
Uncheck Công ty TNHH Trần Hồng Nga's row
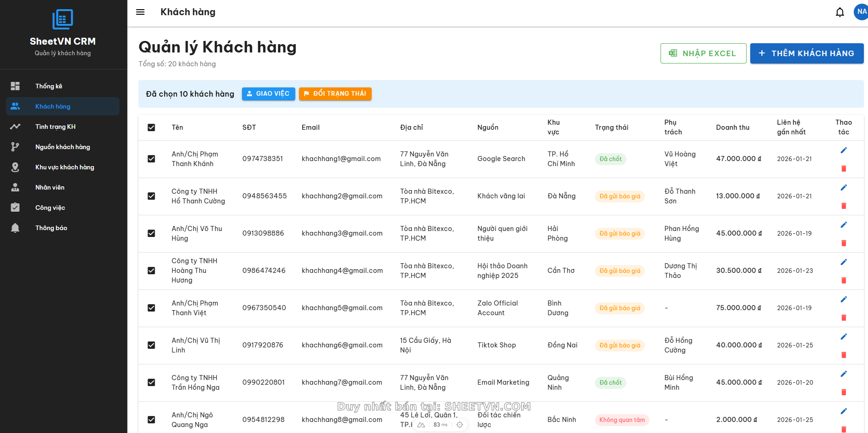tap(151, 382)
